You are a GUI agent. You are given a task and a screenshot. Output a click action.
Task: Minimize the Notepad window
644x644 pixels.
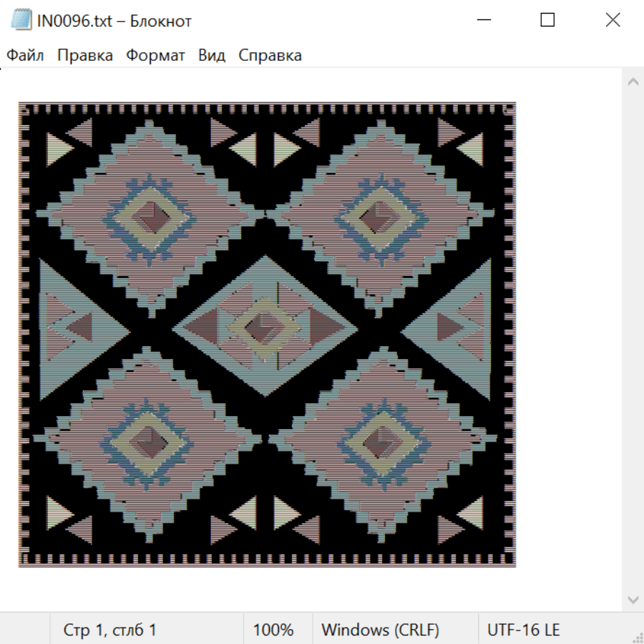pyautogui.click(x=483, y=20)
